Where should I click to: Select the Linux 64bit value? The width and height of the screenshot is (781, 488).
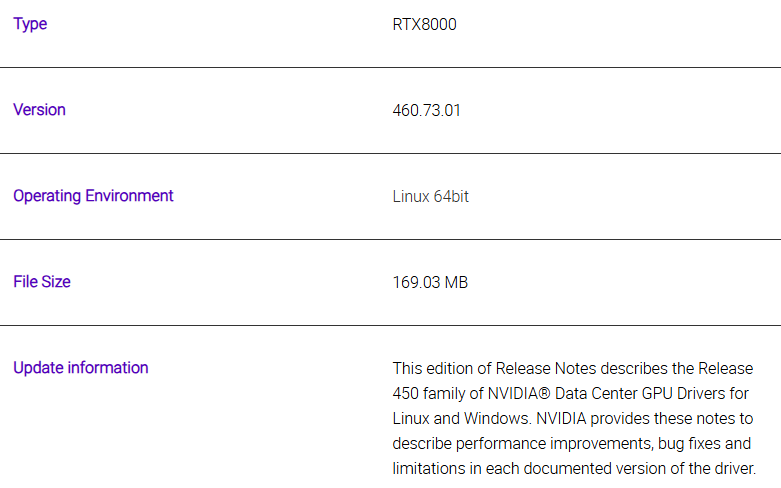pos(430,196)
